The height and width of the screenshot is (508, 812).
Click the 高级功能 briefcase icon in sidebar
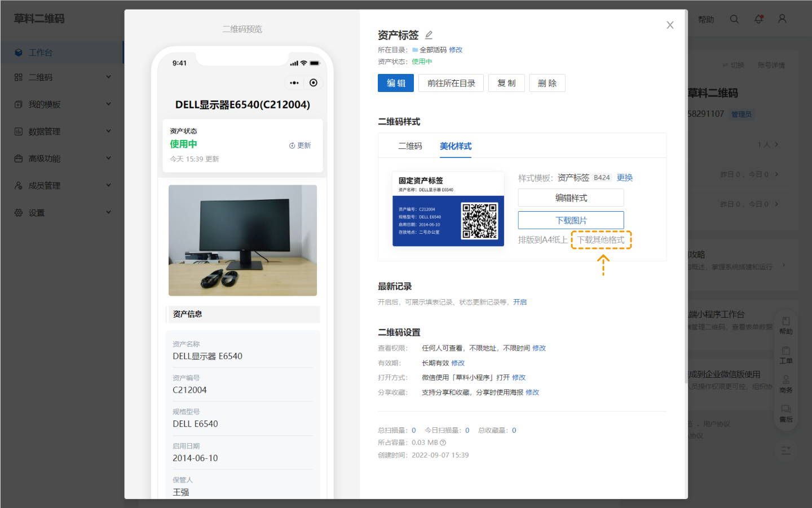(19, 159)
